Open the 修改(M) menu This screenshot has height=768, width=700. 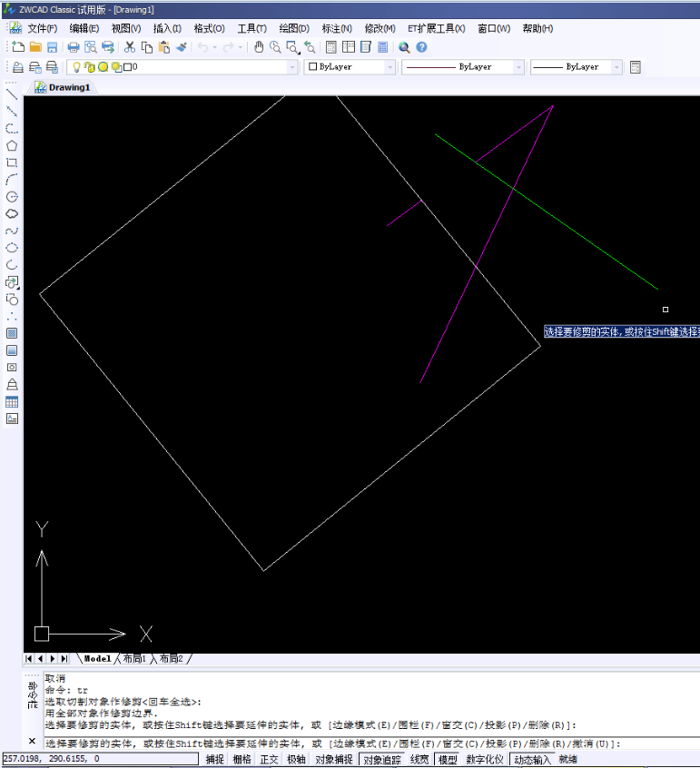point(380,28)
